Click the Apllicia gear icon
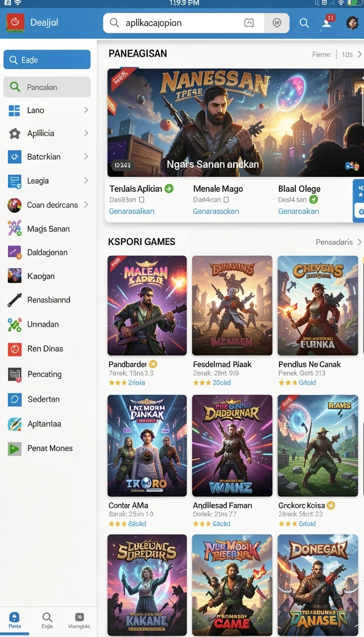 click(x=15, y=134)
